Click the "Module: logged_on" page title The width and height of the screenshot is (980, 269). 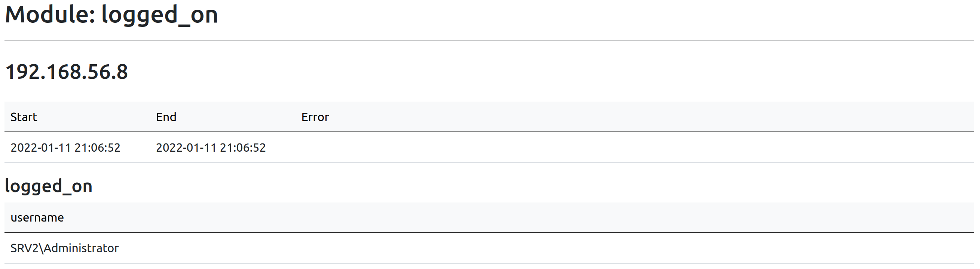[111, 15]
